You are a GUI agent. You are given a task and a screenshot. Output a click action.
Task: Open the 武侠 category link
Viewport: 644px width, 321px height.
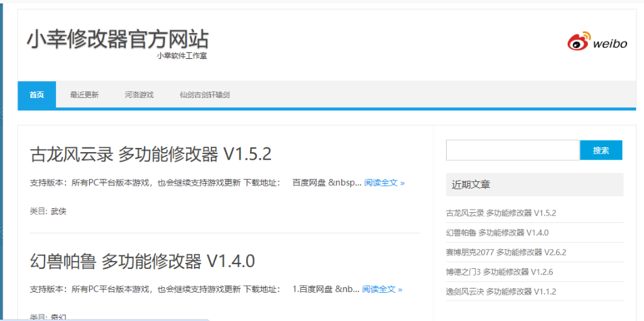[x=59, y=211]
